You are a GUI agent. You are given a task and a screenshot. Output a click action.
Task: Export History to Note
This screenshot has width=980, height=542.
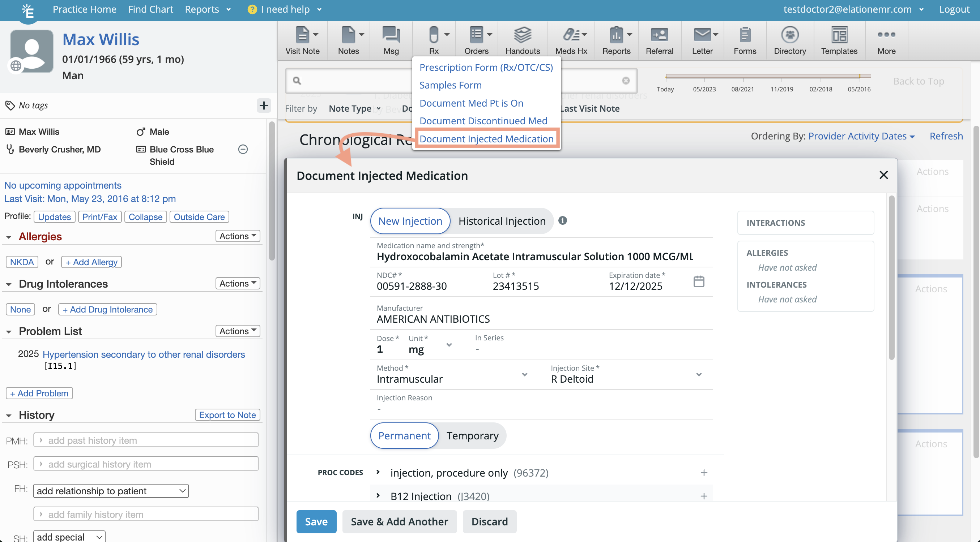[x=227, y=415]
